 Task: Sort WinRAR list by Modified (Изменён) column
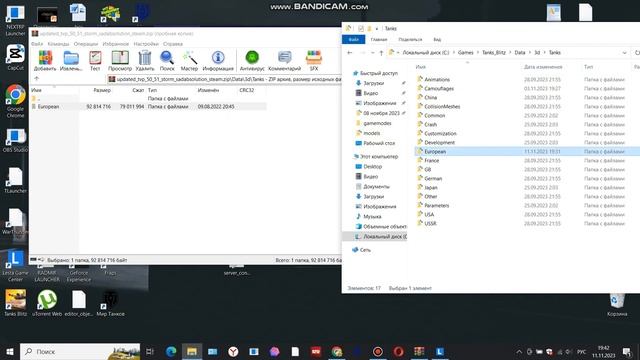[x=208, y=90]
